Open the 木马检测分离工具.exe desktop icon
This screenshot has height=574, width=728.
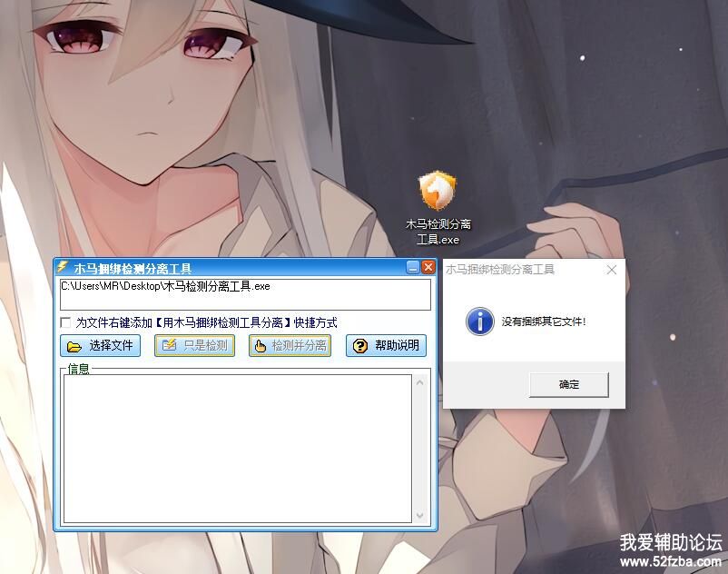tap(438, 208)
